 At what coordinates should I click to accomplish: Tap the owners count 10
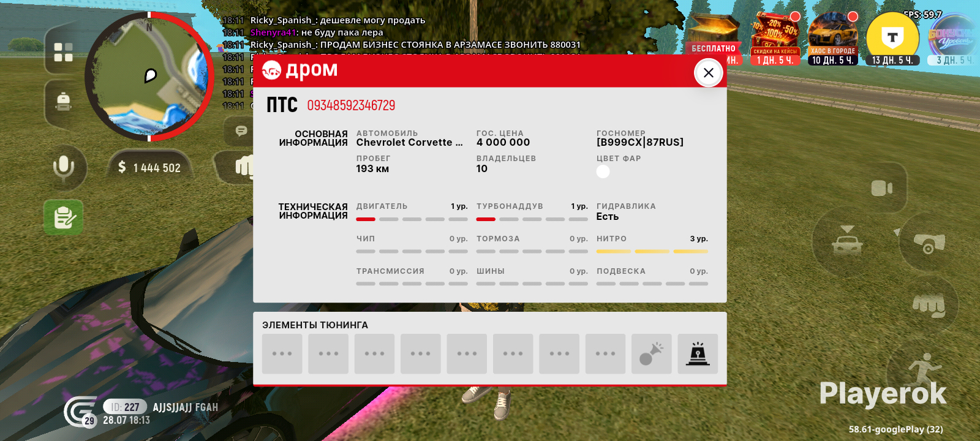(x=482, y=168)
